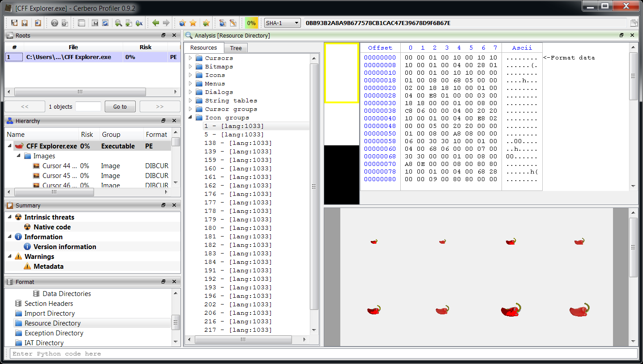
Task: Collapse the Icon groups folder
Action: click(x=190, y=118)
